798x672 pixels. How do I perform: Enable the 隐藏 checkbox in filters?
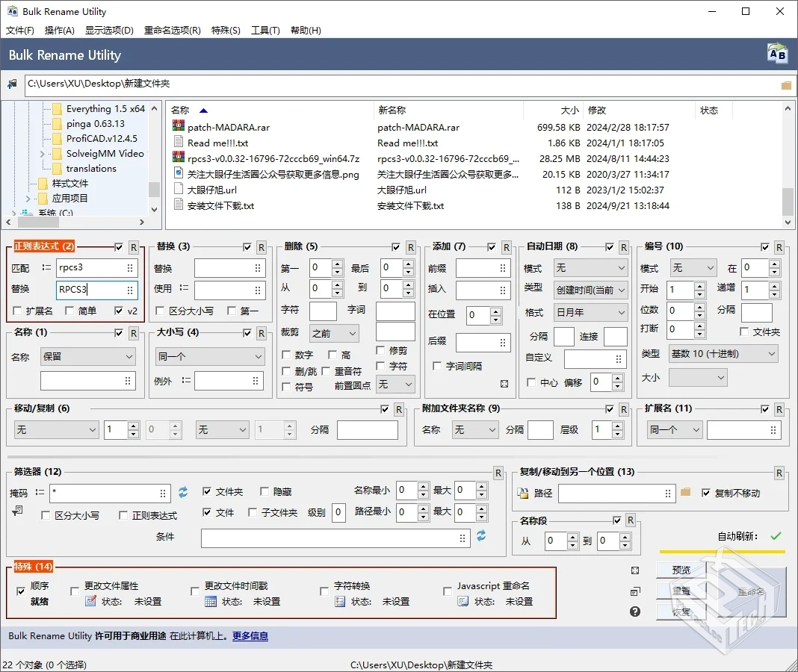click(x=265, y=491)
